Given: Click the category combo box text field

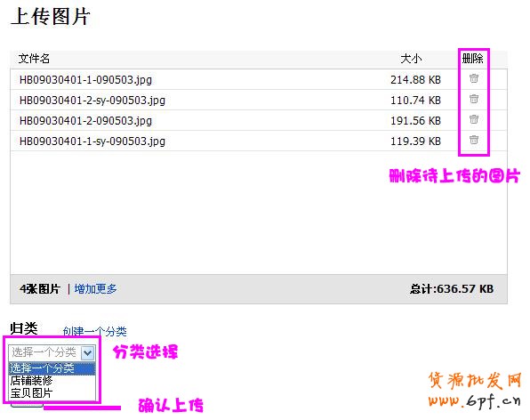Looking at the screenshot, I should pyautogui.click(x=45, y=353).
